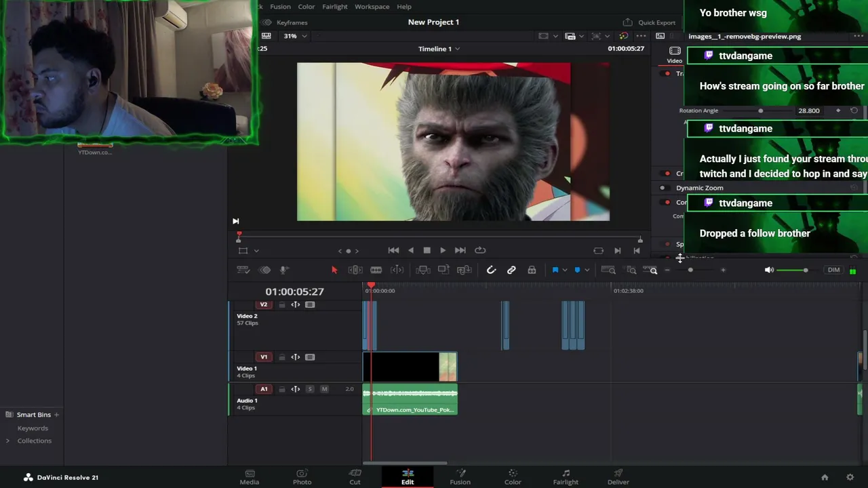Switch to the Media page
This screenshot has width=868, height=488.
point(249,477)
